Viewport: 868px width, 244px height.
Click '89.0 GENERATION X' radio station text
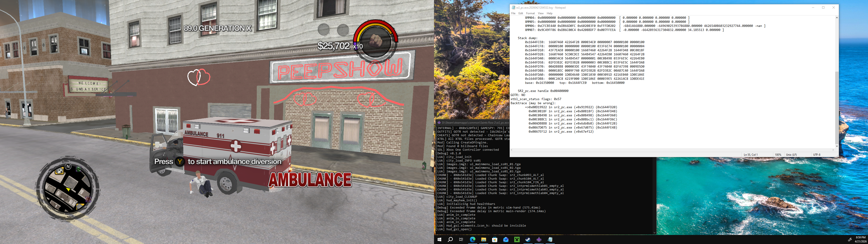pos(217,28)
